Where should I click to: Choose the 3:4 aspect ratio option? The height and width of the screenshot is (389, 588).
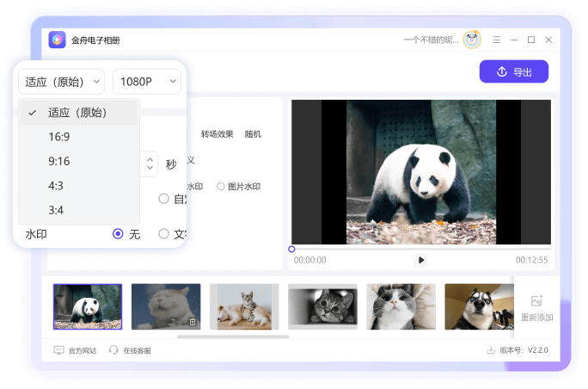[x=79, y=210]
